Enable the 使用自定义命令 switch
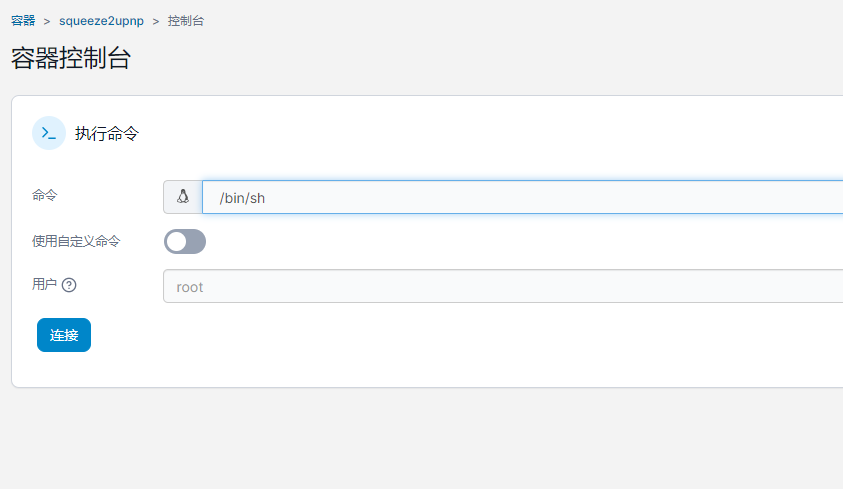 coord(185,241)
